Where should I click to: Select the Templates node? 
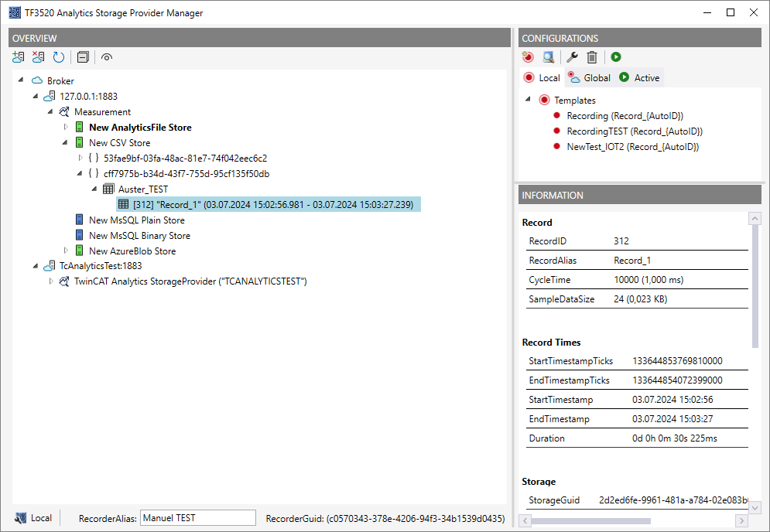[x=574, y=101]
